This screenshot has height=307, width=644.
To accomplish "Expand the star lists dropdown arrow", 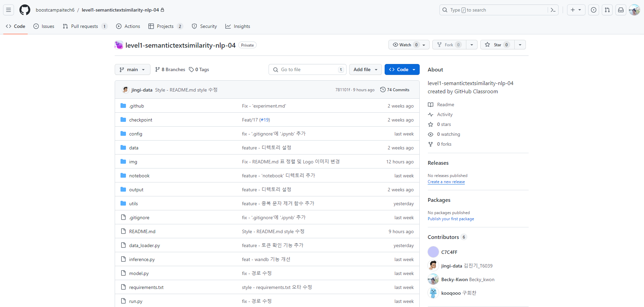I will (x=520, y=45).
